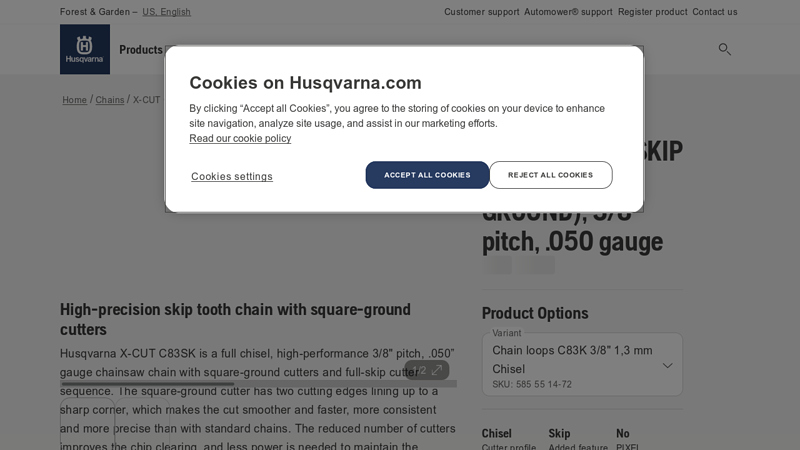This screenshot has width=800, height=450.
Task: Select the second product image thumbnail
Action: pos(142,423)
